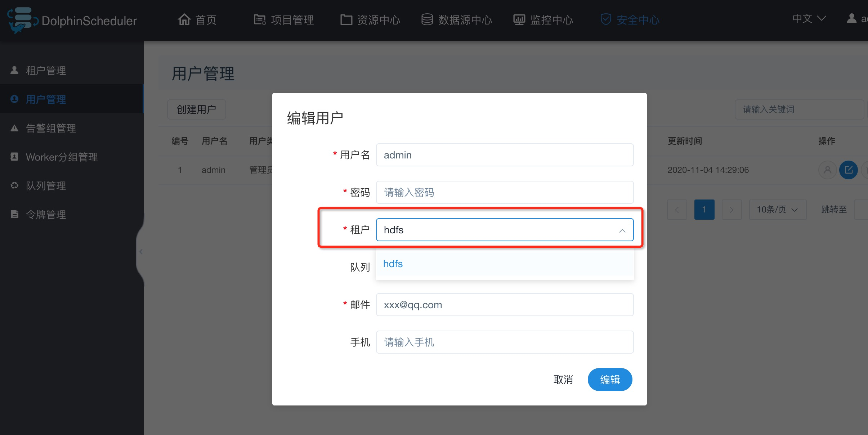Click page number 1 in pagination
868x435 pixels.
pos(704,210)
